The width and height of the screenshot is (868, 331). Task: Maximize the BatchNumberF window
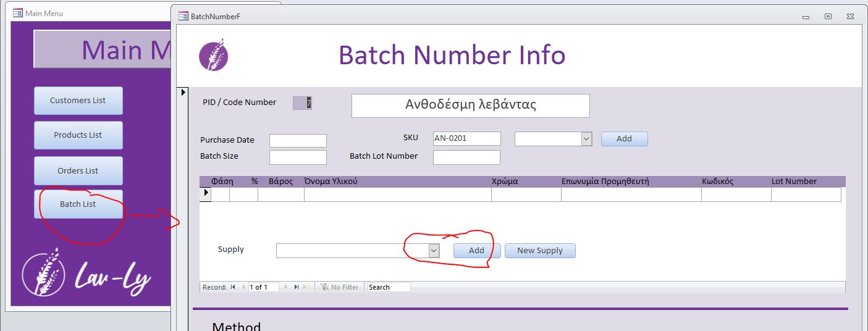828,16
